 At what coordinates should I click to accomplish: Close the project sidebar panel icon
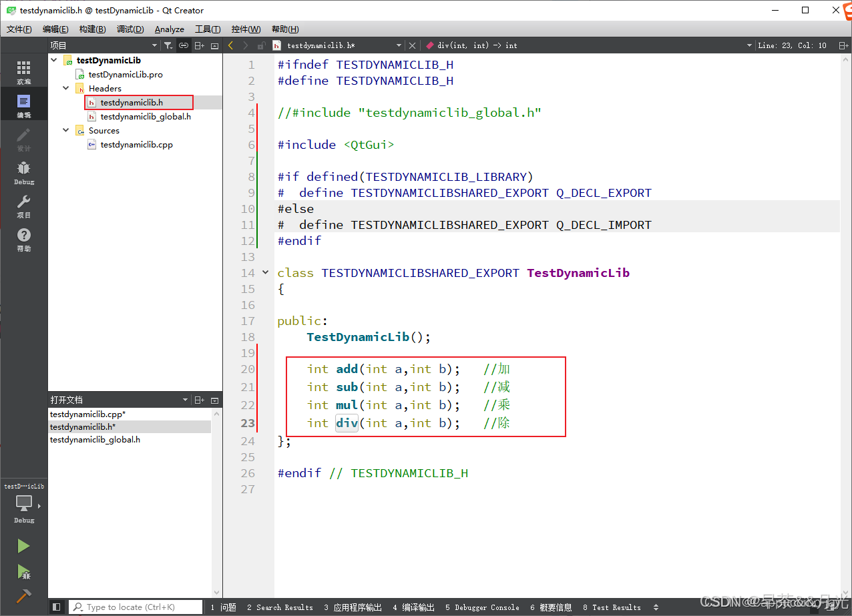[x=214, y=45]
